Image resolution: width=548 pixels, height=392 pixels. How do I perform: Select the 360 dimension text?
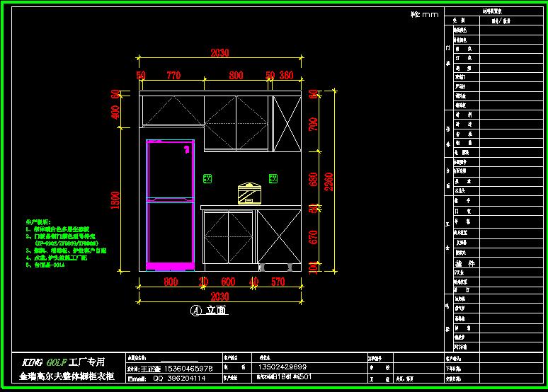point(286,75)
